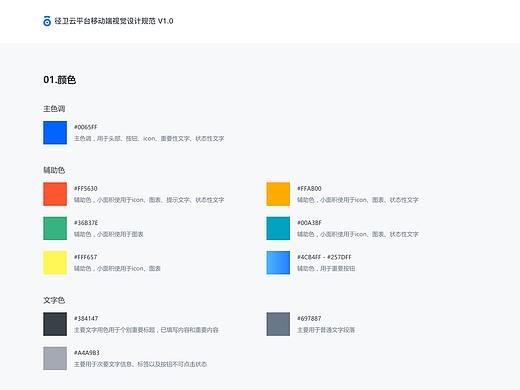The width and height of the screenshot is (520, 390).
Task: Click the description under the #384147 code
Action: 146,330
